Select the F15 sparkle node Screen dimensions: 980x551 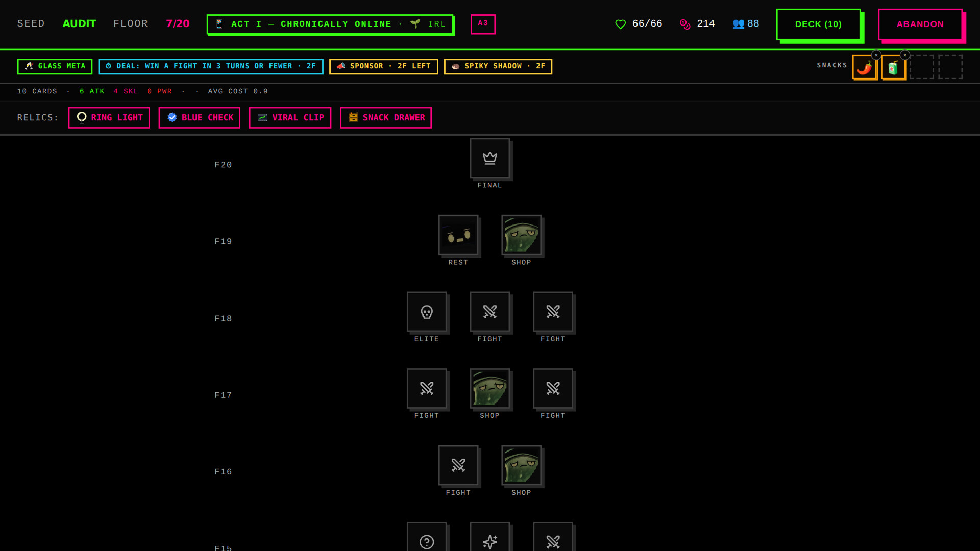click(490, 537)
